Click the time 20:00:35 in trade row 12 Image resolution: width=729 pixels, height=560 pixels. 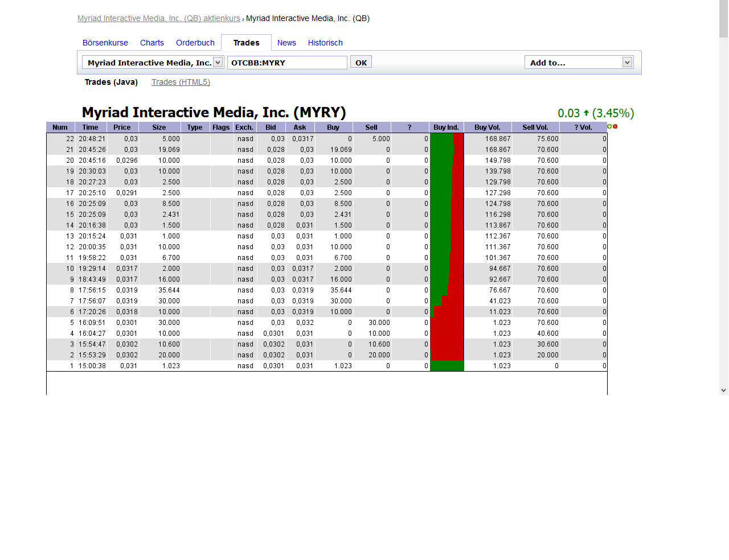tap(92, 247)
